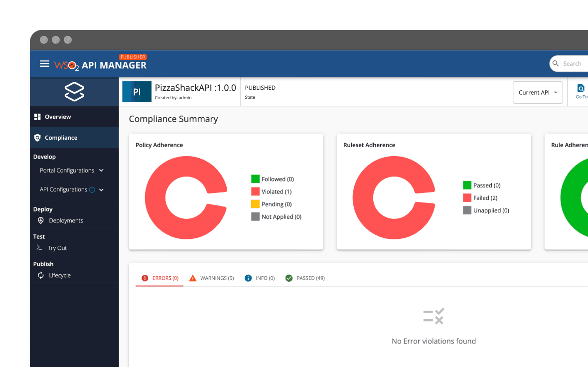Click the info icon beside API Configurations

pos(92,190)
